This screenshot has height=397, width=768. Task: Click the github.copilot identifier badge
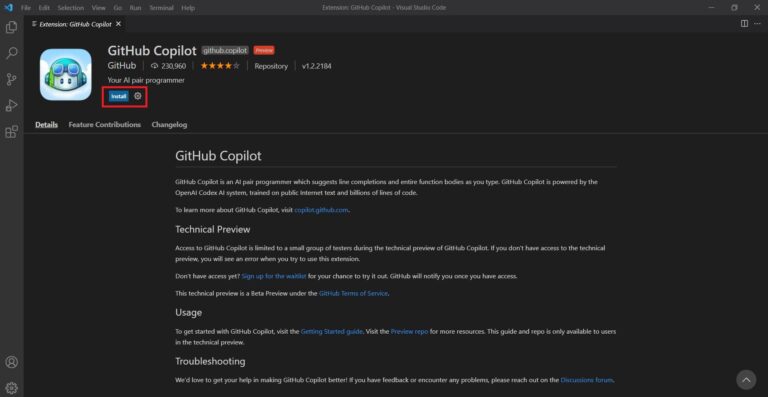pos(225,50)
